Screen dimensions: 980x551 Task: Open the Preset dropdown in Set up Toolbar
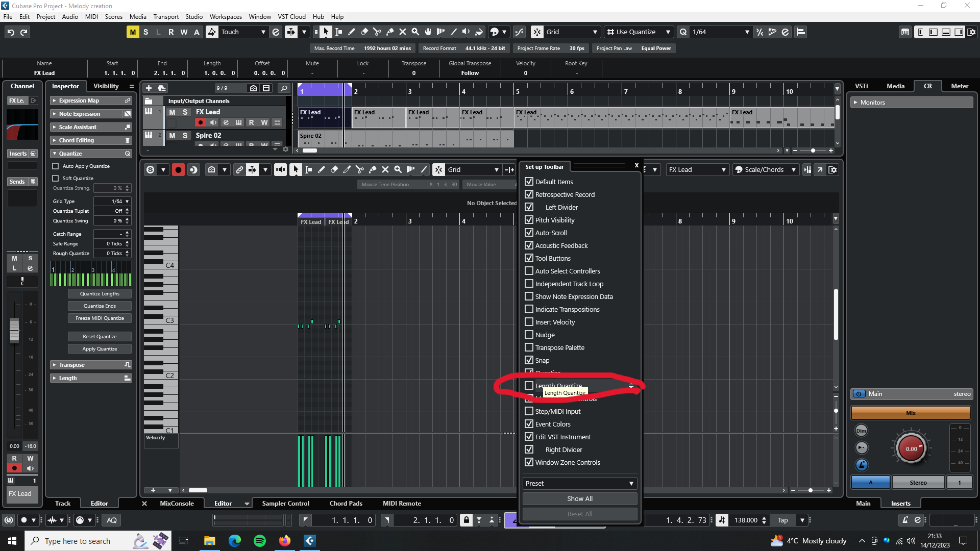580,483
